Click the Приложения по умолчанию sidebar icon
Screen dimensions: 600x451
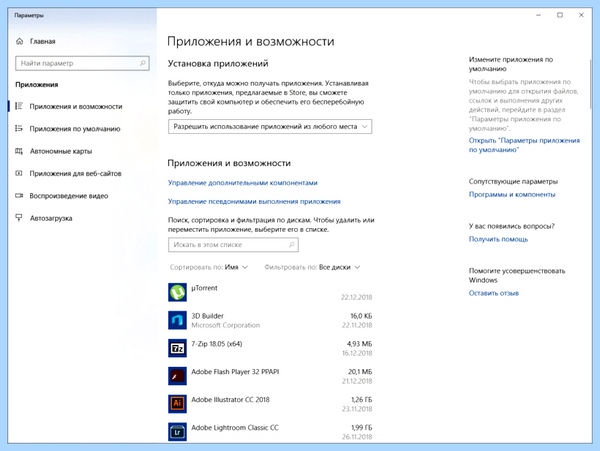coord(19,129)
